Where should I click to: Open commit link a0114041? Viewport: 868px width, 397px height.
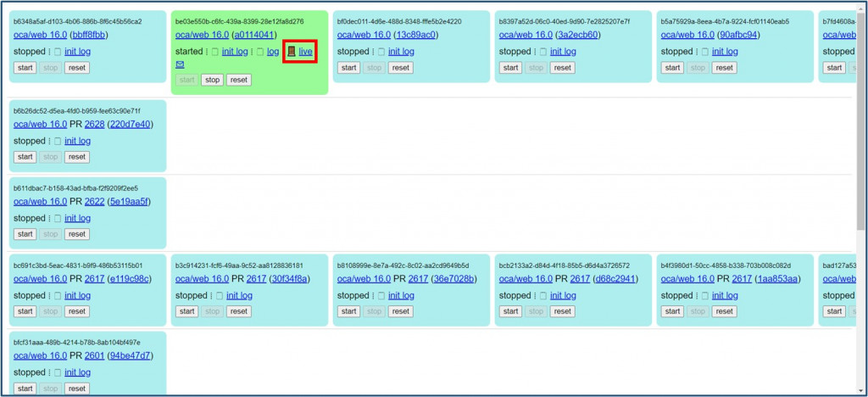point(253,35)
